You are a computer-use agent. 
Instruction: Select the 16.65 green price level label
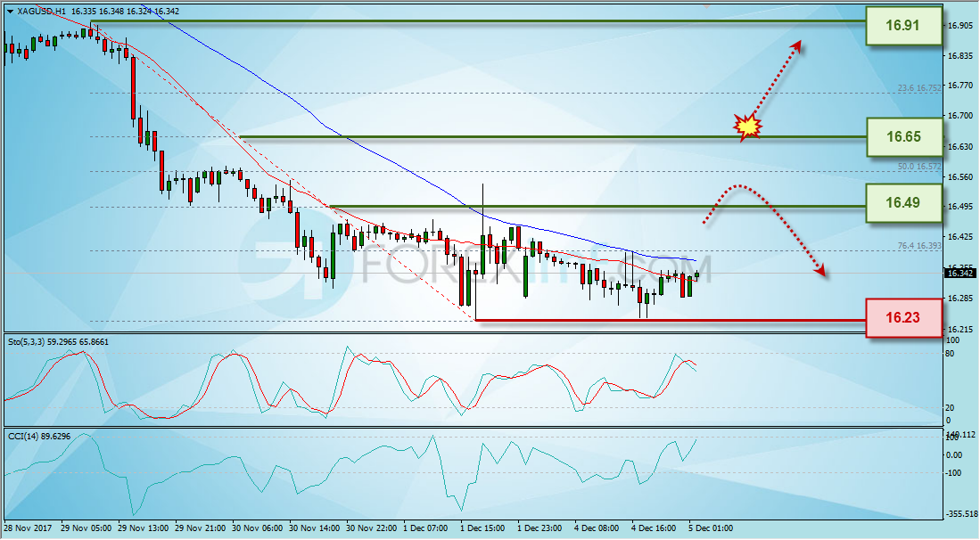click(x=903, y=136)
